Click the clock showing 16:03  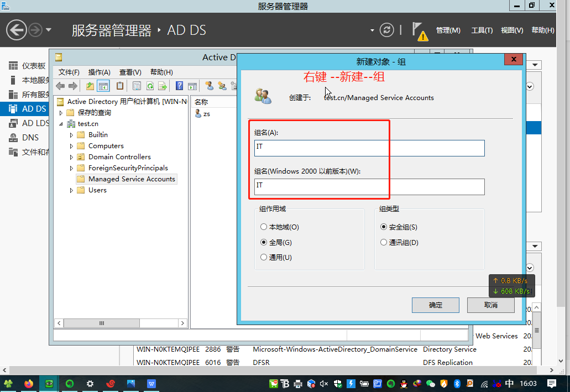click(528, 384)
